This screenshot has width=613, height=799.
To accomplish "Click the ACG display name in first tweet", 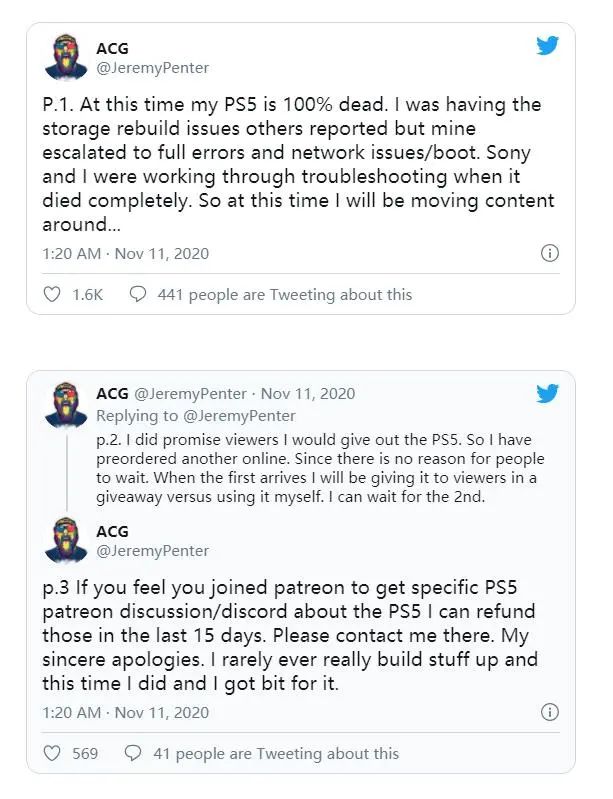I will [114, 49].
